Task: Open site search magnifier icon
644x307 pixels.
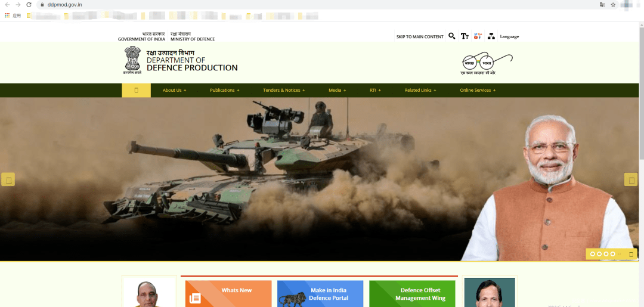Action: [451, 36]
